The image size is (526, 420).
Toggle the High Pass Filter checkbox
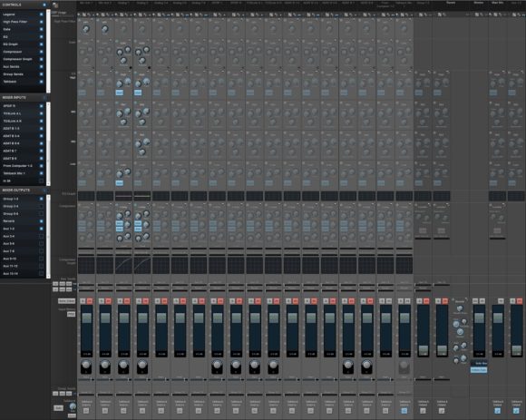[41, 22]
